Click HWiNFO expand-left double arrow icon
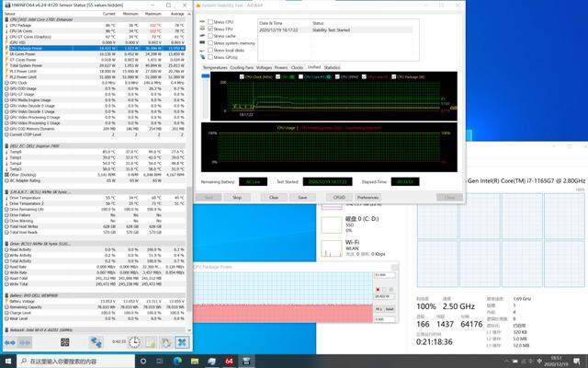 click(9, 342)
